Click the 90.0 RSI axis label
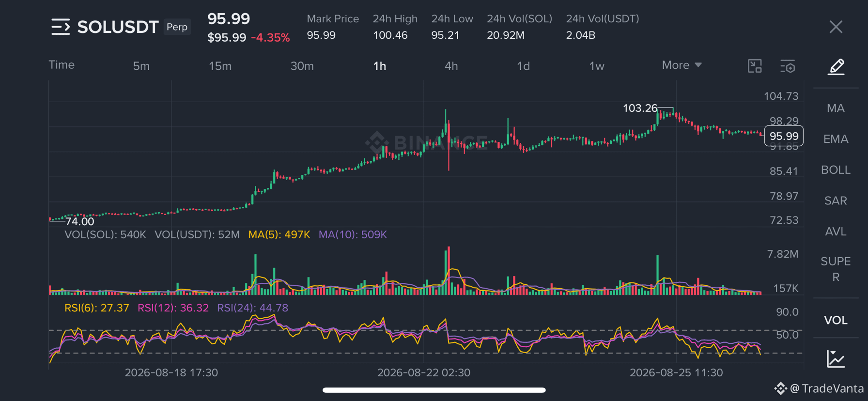Viewport: 868px width, 401px height. point(787,312)
